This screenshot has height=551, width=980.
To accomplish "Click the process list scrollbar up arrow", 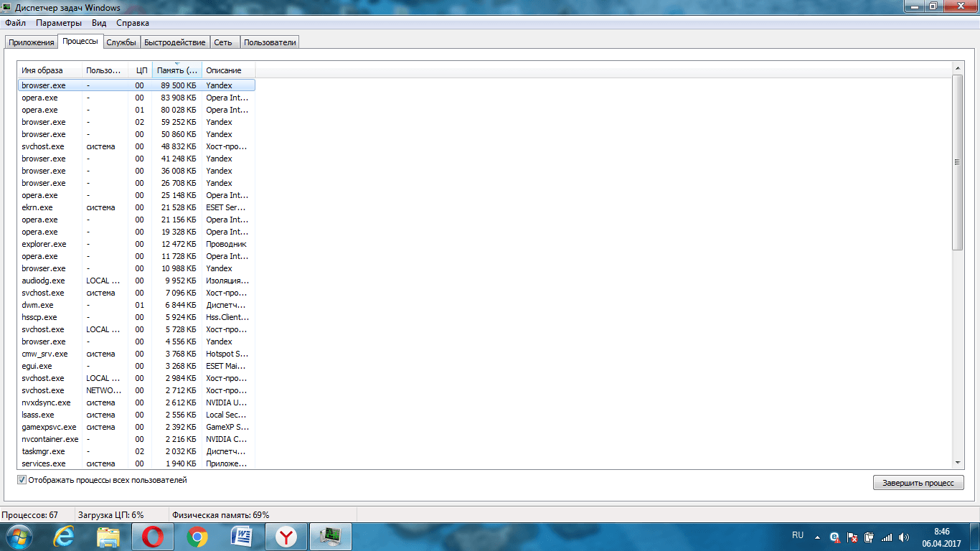I will click(958, 67).
